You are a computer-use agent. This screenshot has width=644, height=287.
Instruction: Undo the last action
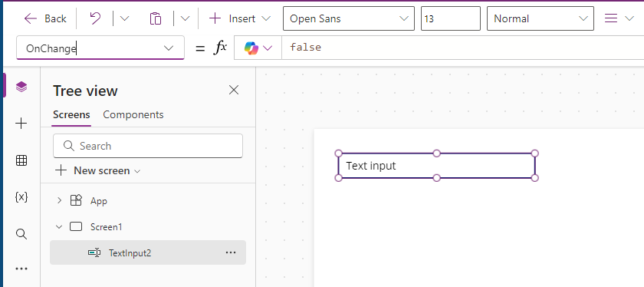[95, 18]
